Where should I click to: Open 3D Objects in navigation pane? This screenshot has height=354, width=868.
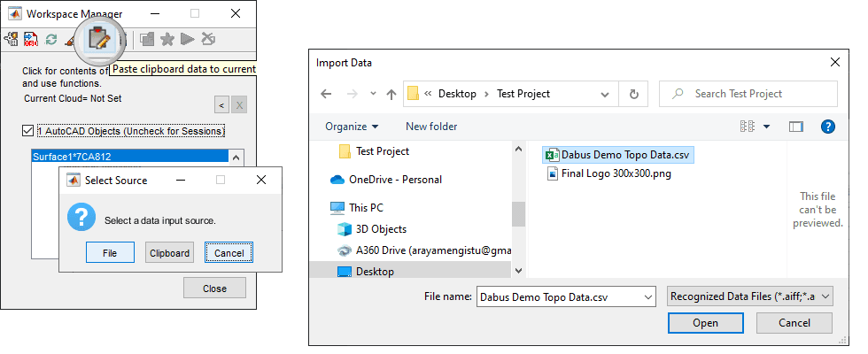pyautogui.click(x=372, y=229)
